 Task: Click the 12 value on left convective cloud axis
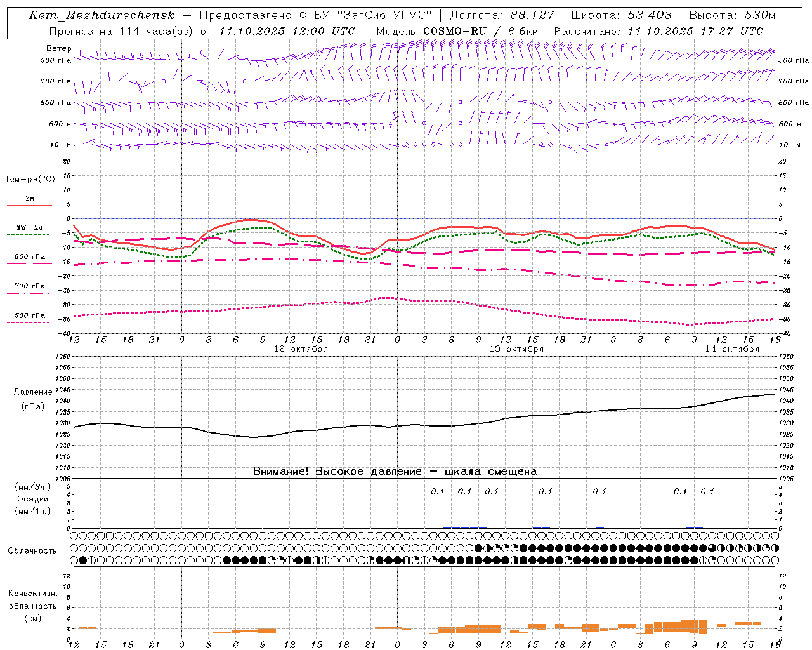click(x=65, y=576)
